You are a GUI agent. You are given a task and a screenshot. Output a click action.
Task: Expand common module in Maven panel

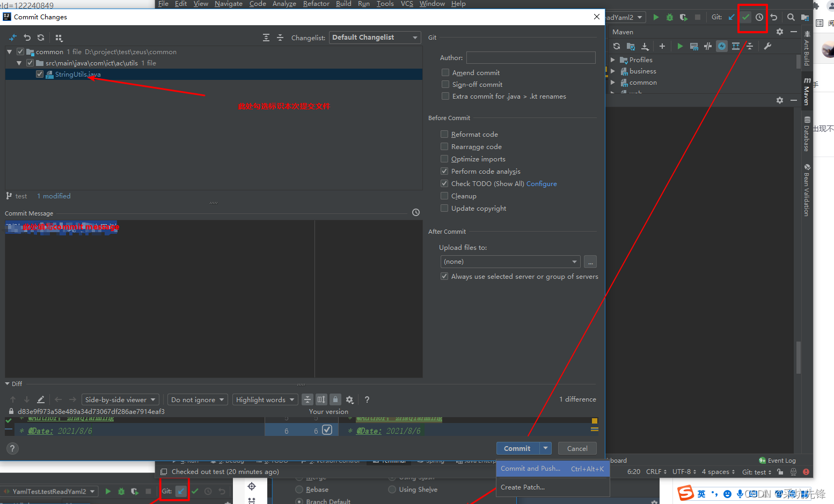[x=613, y=83]
